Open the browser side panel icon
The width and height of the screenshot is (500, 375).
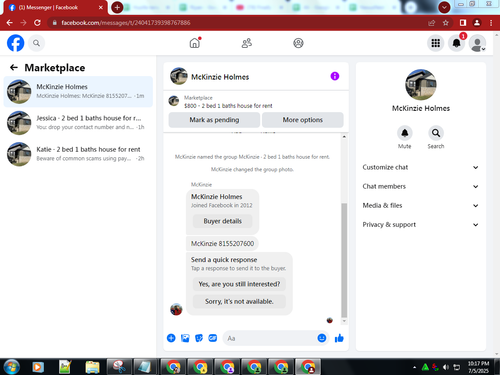[463, 23]
